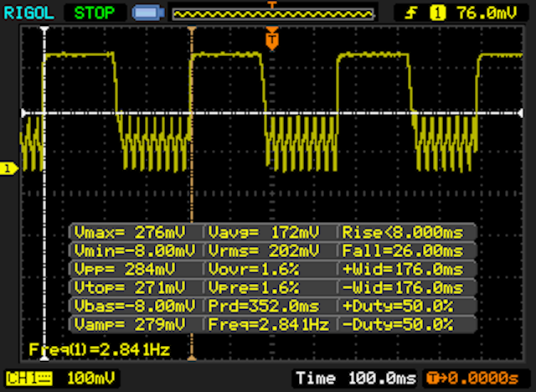Click the T→0.0000s trigger offset readout
The width and height of the screenshot is (536, 392).
click(x=472, y=379)
